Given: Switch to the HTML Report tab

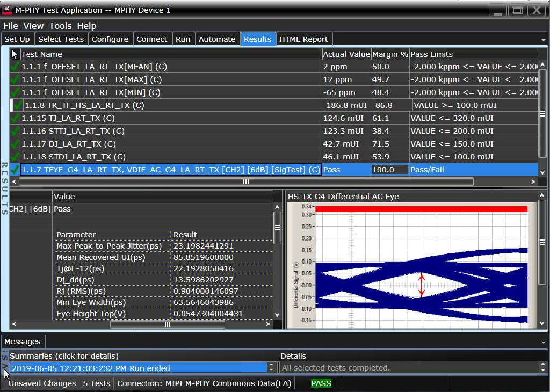Looking at the screenshot, I should point(303,39).
